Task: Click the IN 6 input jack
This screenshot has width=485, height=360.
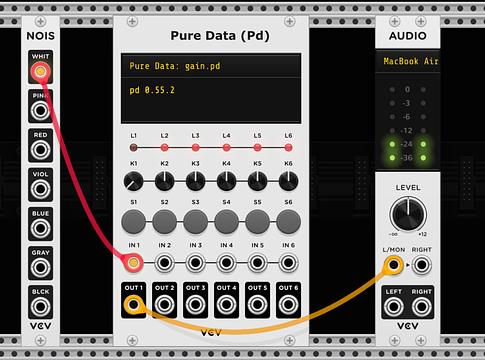Action: point(288,263)
